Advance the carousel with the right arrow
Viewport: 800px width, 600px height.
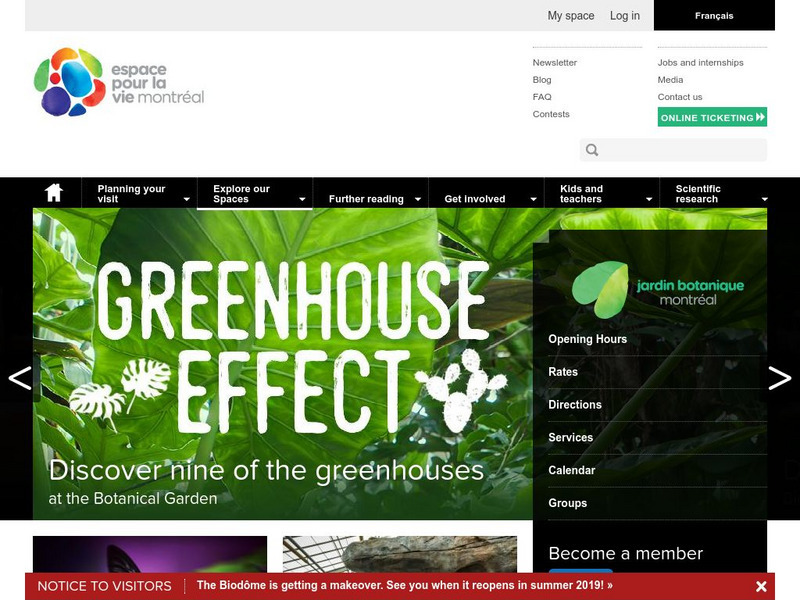781,380
